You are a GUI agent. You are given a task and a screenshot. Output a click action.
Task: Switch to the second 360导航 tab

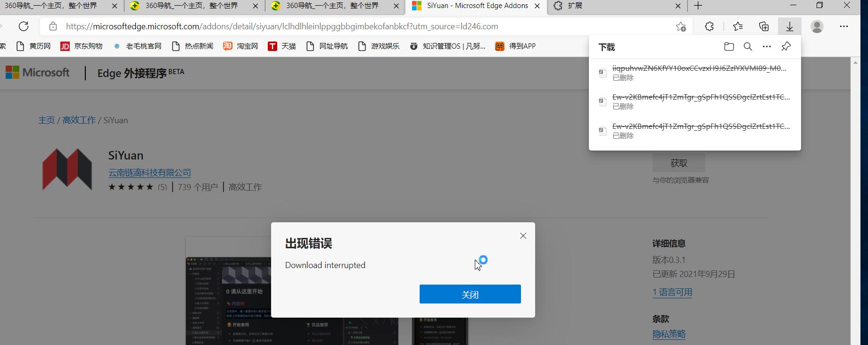tap(194, 6)
